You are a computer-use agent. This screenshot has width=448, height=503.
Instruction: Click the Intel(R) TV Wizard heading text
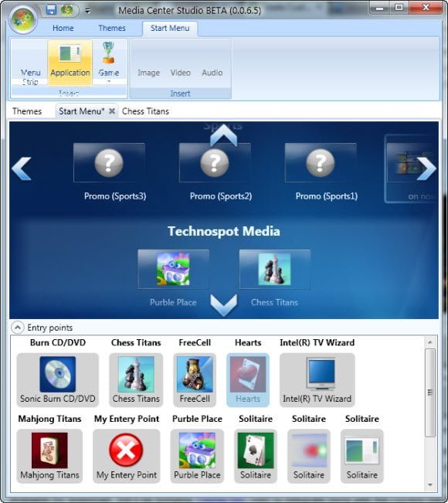317,342
